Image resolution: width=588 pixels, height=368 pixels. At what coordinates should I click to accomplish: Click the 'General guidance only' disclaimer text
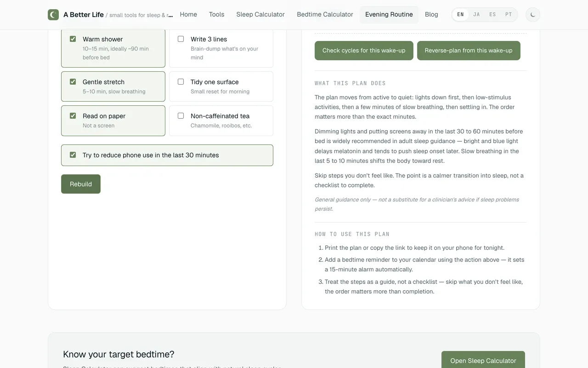417,204
